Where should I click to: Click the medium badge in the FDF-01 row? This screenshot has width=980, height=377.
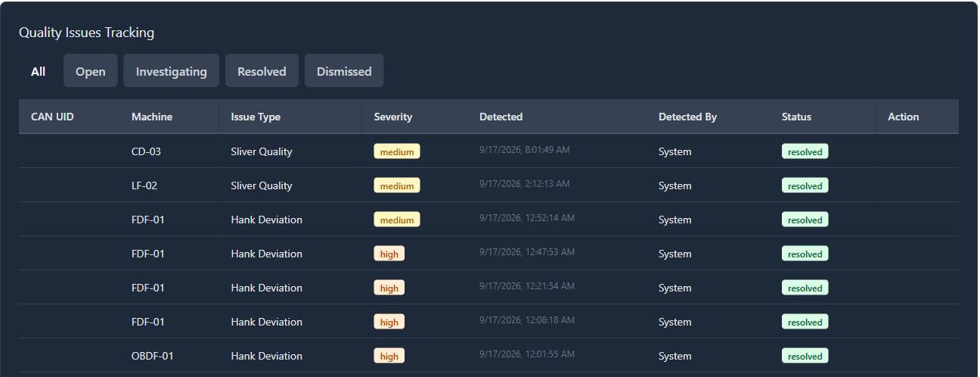pos(397,220)
